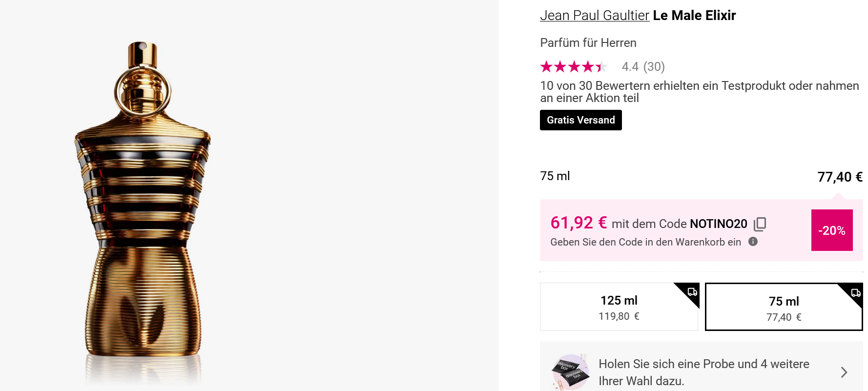Open the Jean Paul Gaultier brand link
Viewport: 868px width, 391px height.
pos(594,16)
